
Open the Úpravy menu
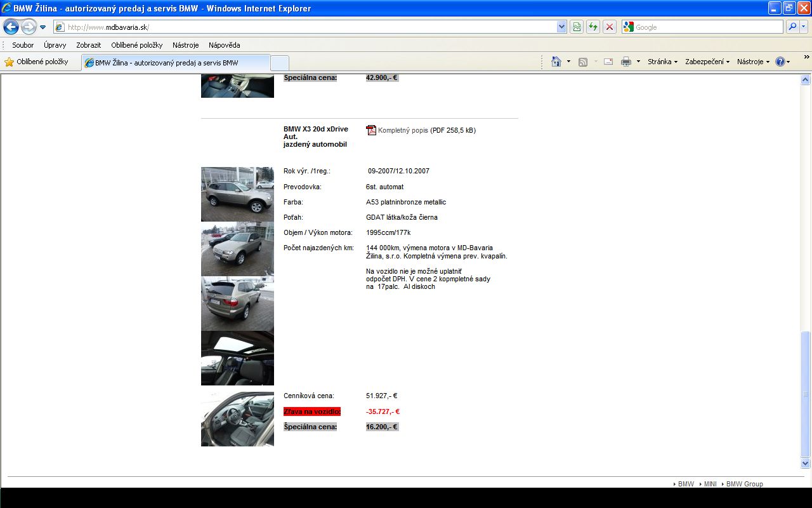tap(55, 45)
